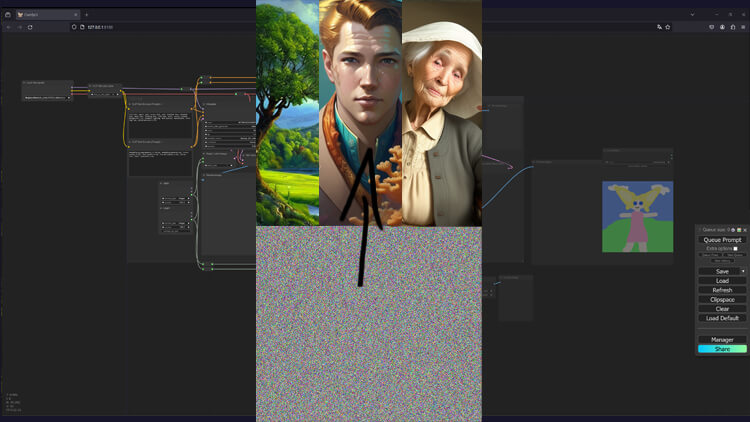Click the cartoon girl preview image
The width and height of the screenshot is (750, 422).
click(637, 216)
